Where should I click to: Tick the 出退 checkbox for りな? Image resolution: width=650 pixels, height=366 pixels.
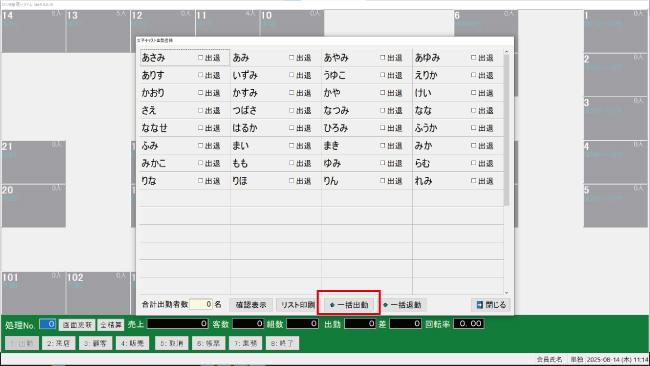[x=201, y=181]
